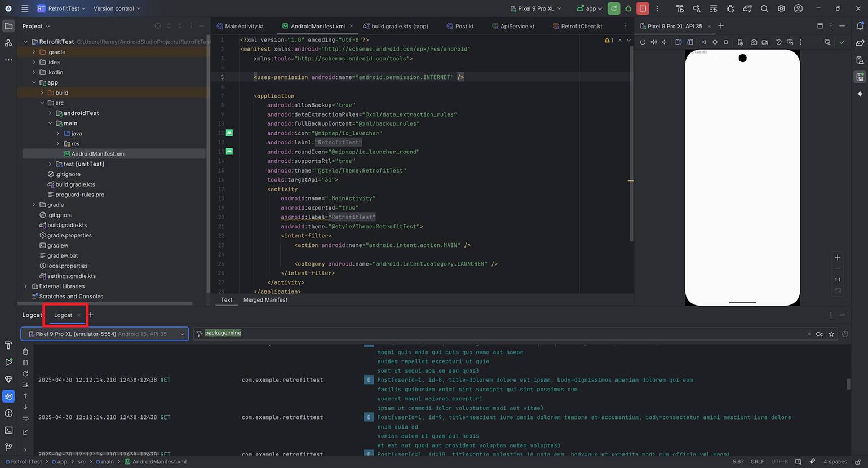Collapse the main source folder
The image size is (868, 468).
50,123
